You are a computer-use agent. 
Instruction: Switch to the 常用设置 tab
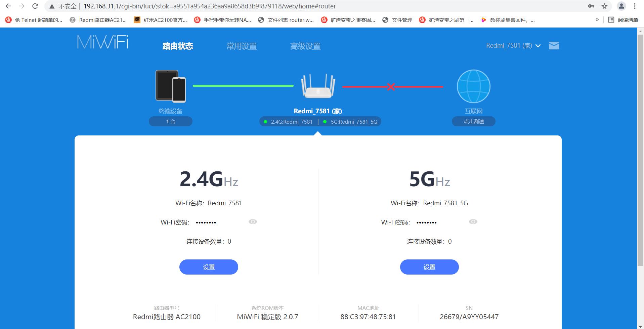click(241, 46)
